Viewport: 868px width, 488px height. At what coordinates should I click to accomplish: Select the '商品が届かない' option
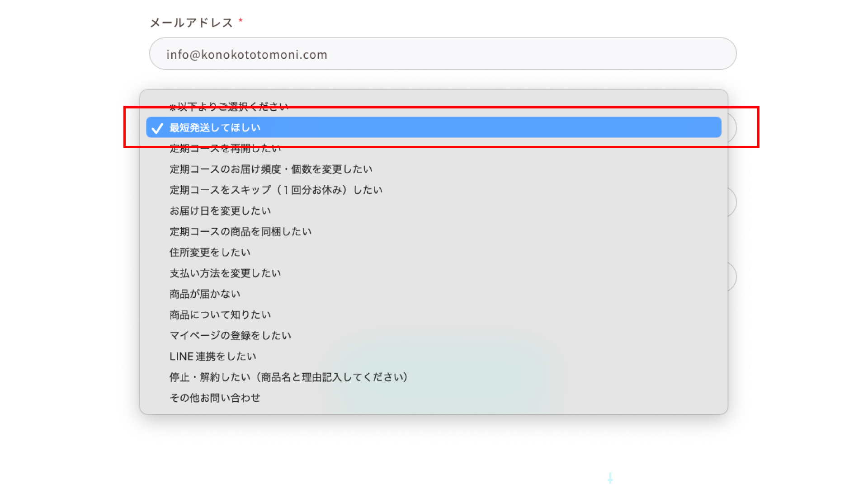click(x=434, y=294)
